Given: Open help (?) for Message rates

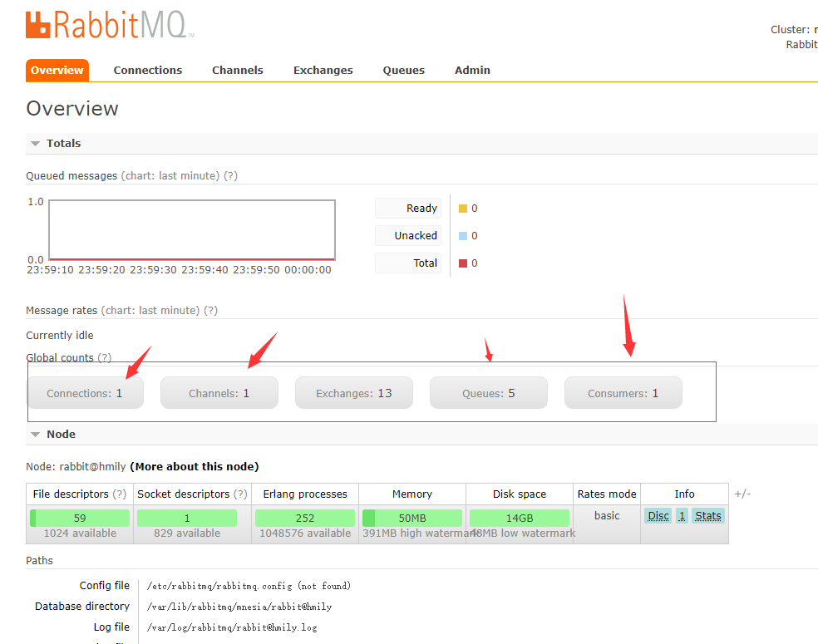Looking at the screenshot, I should pyautogui.click(x=211, y=310).
